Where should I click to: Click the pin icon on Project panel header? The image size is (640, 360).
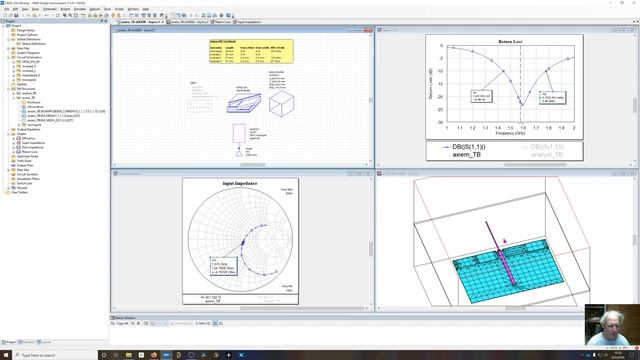(x=102, y=21)
